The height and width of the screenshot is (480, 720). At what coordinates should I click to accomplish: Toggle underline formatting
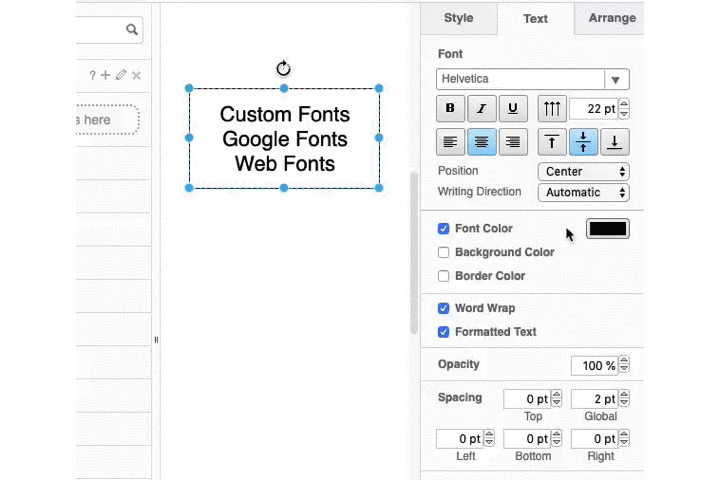[513, 108]
